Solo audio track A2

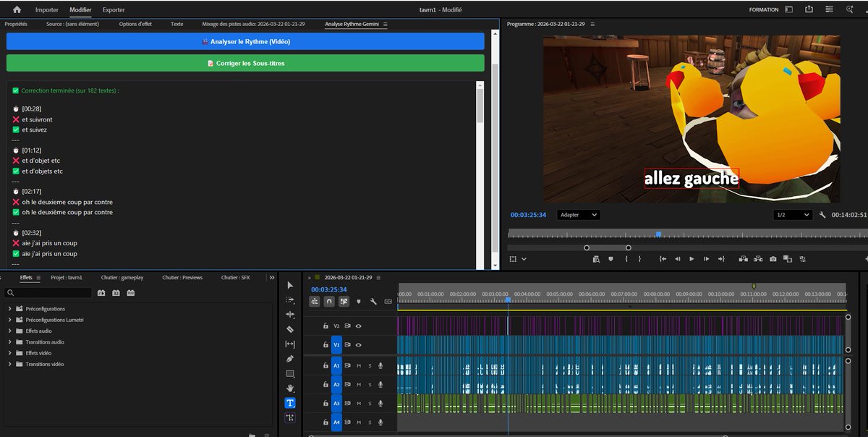(x=370, y=384)
